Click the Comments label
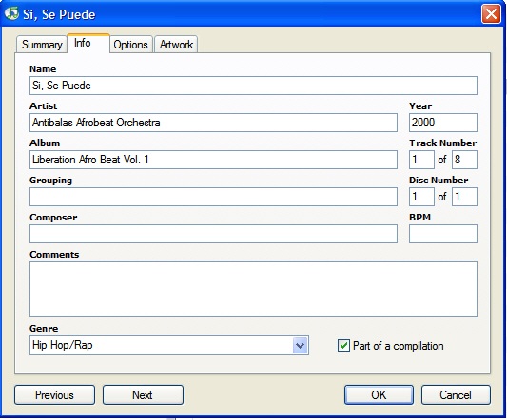507x420 pixels. pos(54,255)
